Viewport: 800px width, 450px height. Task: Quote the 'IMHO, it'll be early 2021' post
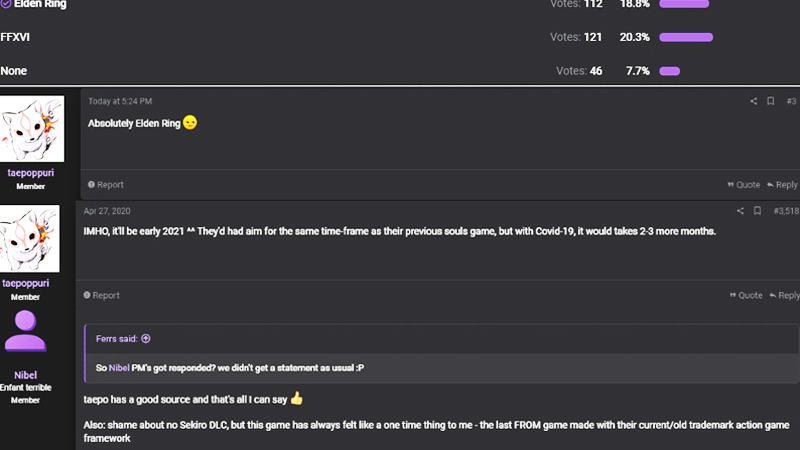tap(745, 295)
